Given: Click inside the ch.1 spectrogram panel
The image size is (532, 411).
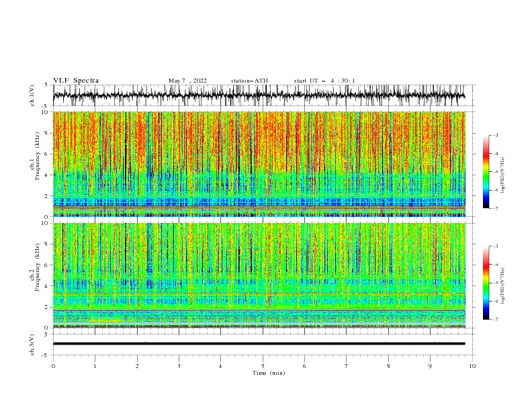Looking at the screenshot, I should tap(259, 164).
